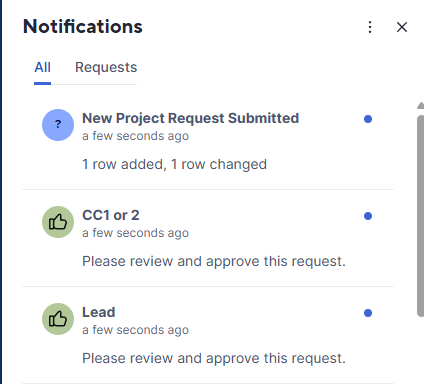This screenshot has width=424, height=384.
Task: Click "1 row added, 1 row changed" text
Action: click(174, 164)
